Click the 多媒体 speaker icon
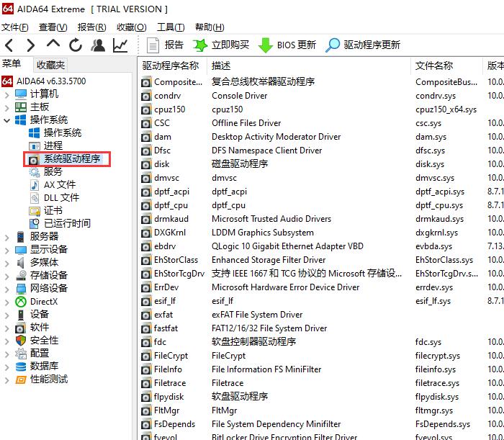 (21, 263)
